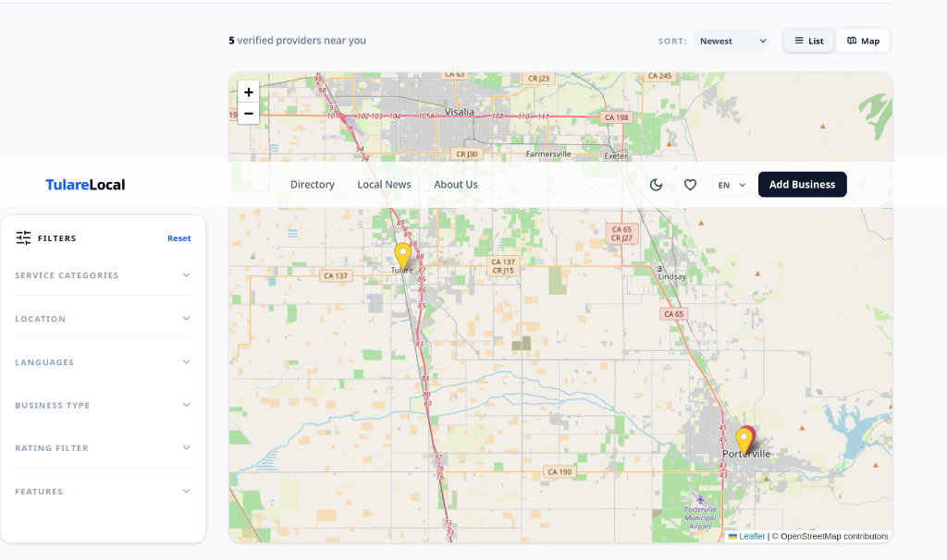The height and width of the screenshot is (560, 947).
Task: Reset all filters
Action: [x=178, y=238]
